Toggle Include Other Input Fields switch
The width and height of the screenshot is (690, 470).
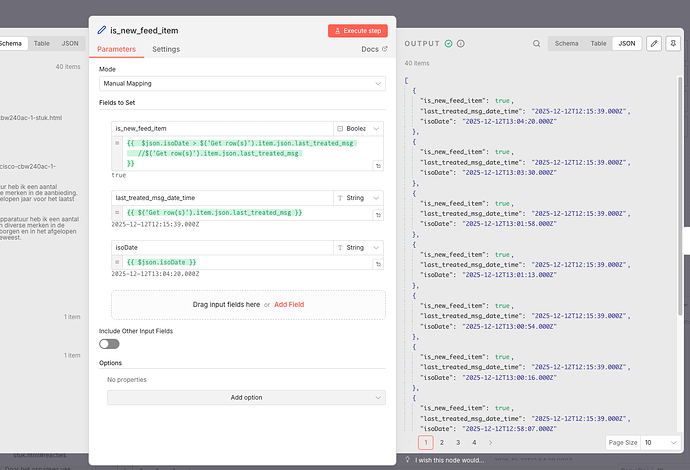108,343
